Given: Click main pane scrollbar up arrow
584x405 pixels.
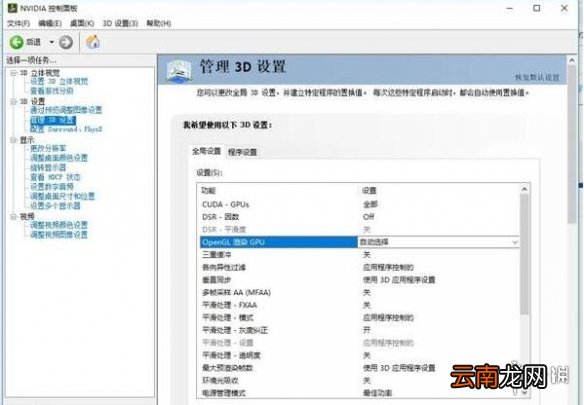Looking at the screenshot, I should [572, 60].
